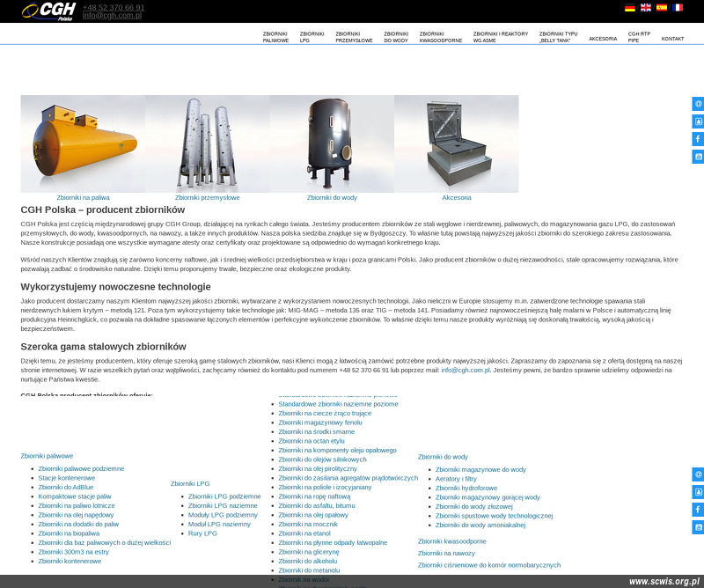Go to the Kontakt page
This screenshot has height=588, width=704.
click(672, 39)
